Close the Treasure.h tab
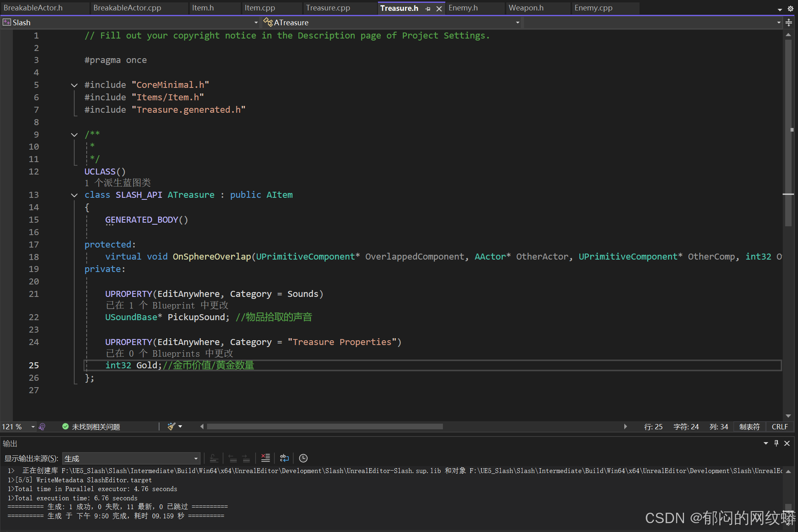This screenshot has height=532, width=798. [x=439, y=8]
